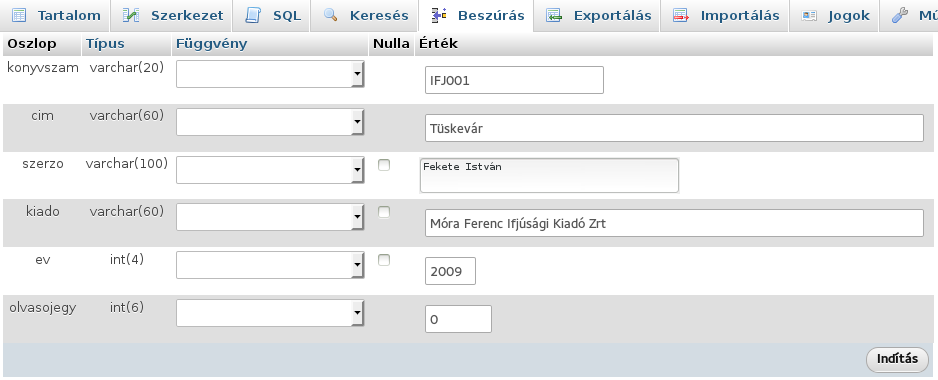The image size is (938, 380).
Task: Click the wrench operations icon
Action: (900, 15)
